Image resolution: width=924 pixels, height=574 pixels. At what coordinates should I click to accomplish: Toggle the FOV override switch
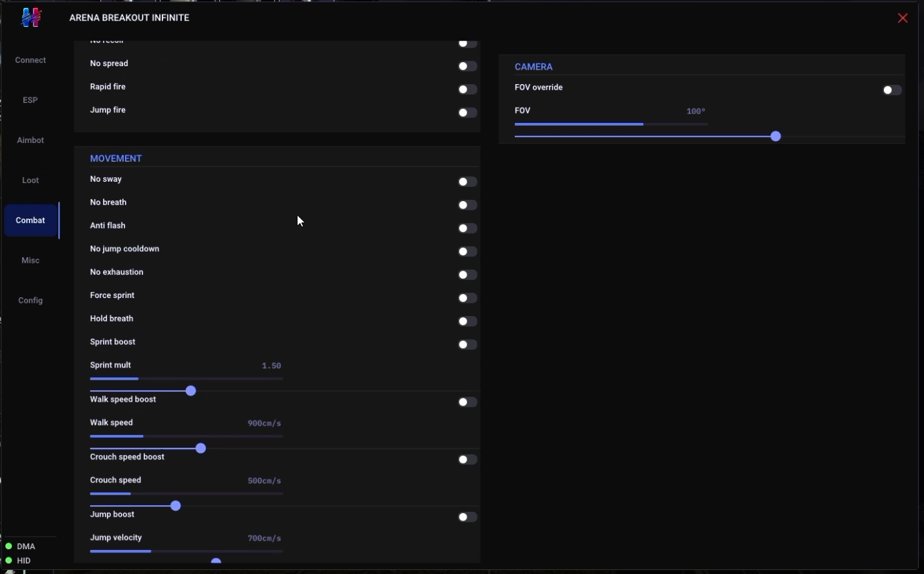click(x=892, y=90)
